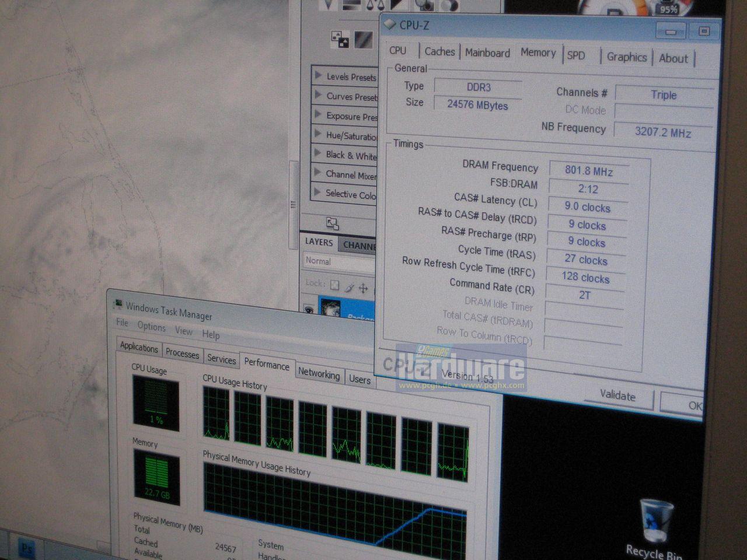The image size is (747, 560).
Task: Expand the Black & White Presets group
Action: point(318,153)
